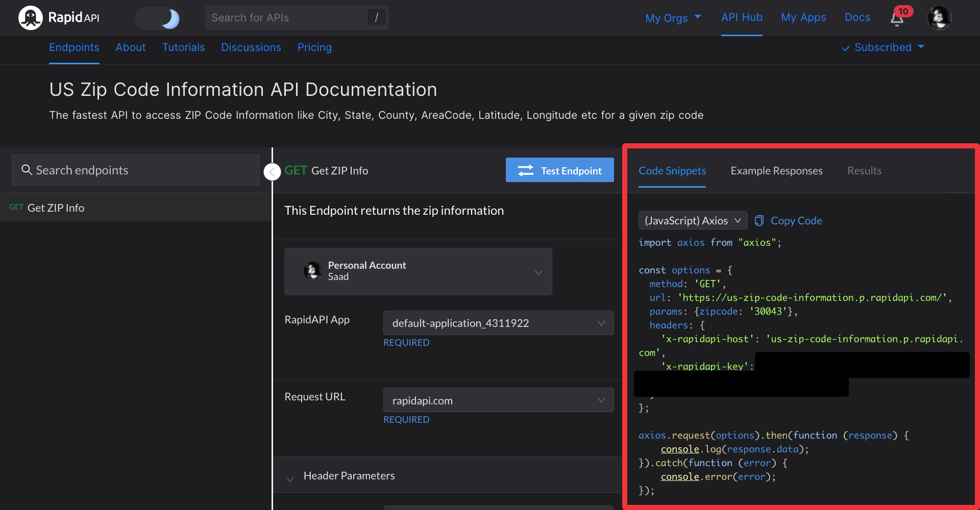Select Get ZIP Info in endpoint list

pos(136,208)
